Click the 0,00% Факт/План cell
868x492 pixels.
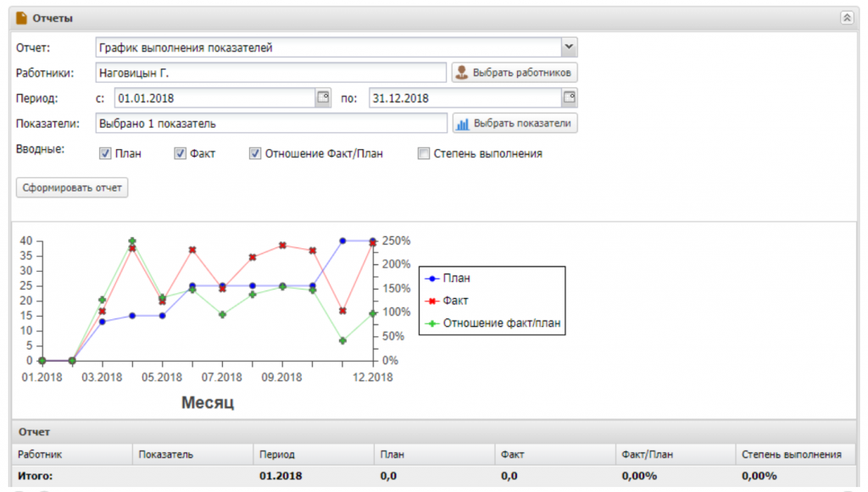[x=639, y=476]
